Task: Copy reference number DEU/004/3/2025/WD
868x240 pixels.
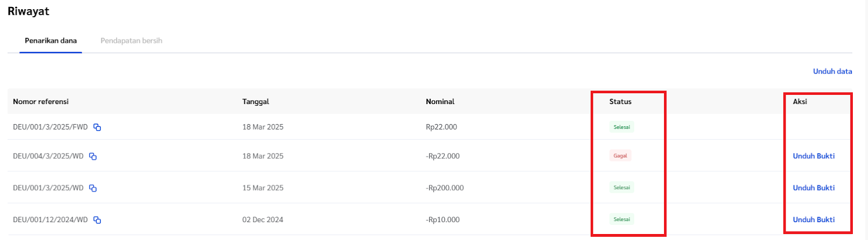Action: [93, 157]
